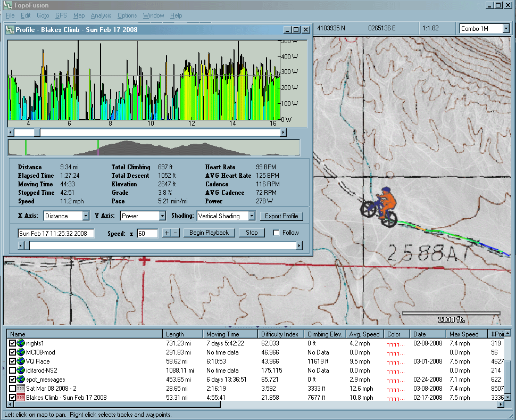This screenshot has width=516, height=420.
Task: Open the Vertical Shading dropdown
Action: pos(252,216)
